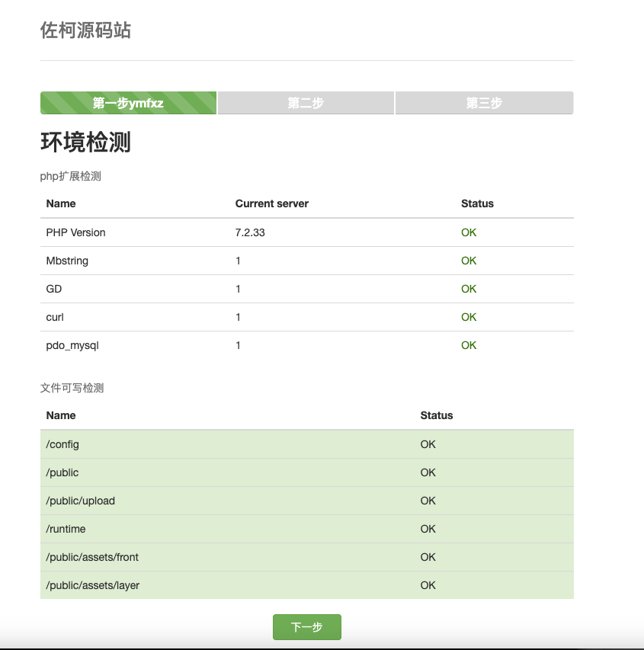Click the OK status for Mbstring
The image size is (644, 650).
(x=468, y=261)
